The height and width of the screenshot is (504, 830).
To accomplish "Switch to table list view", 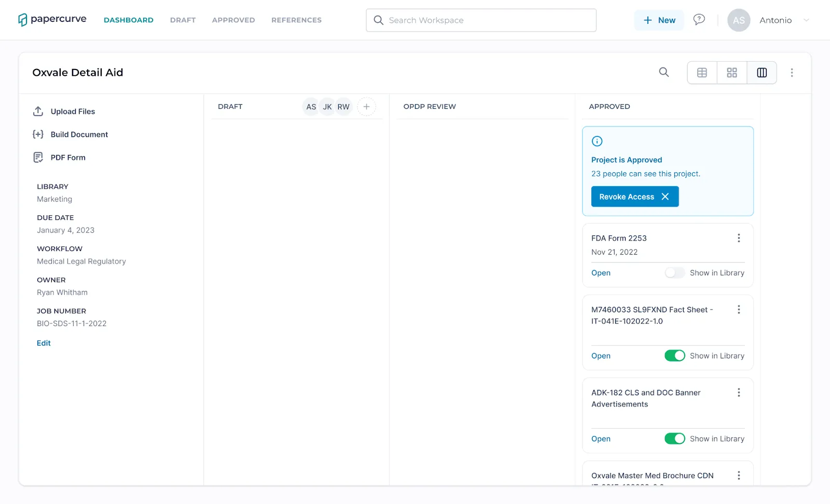I will pyautogui.click(x=702, y=73).
